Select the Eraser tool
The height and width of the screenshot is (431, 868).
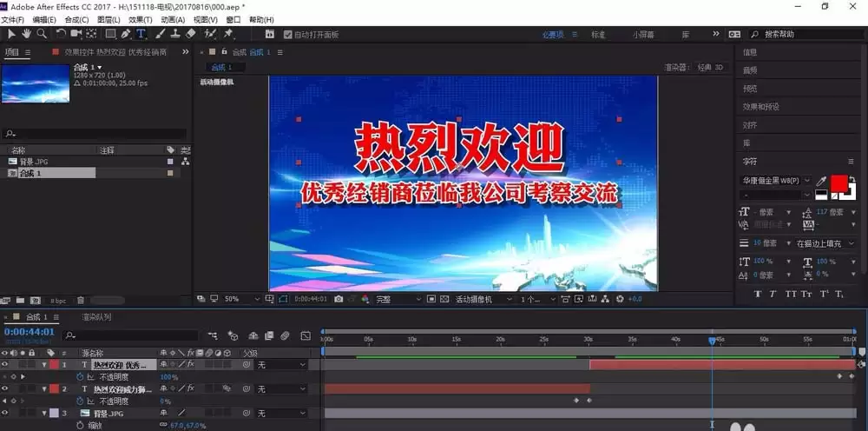click(190, 34)
